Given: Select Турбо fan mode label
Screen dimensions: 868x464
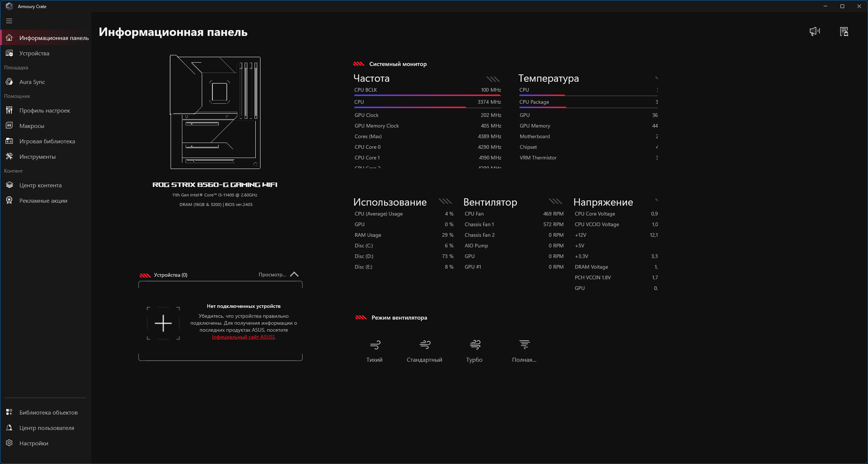Looking at the screenshot, I should pos(474,360).
